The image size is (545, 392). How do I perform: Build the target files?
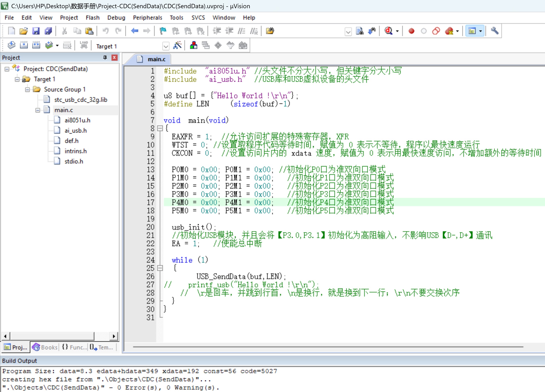[24, 45]
